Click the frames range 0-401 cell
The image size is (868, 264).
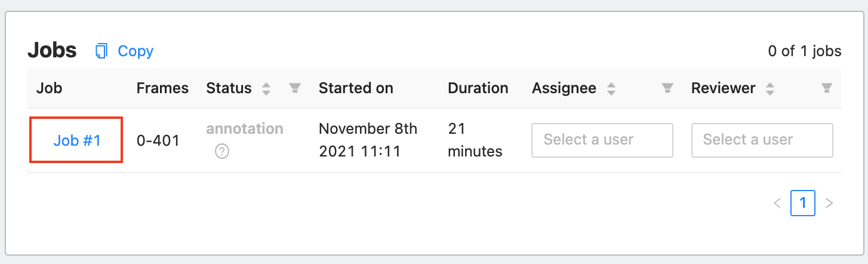158,141
